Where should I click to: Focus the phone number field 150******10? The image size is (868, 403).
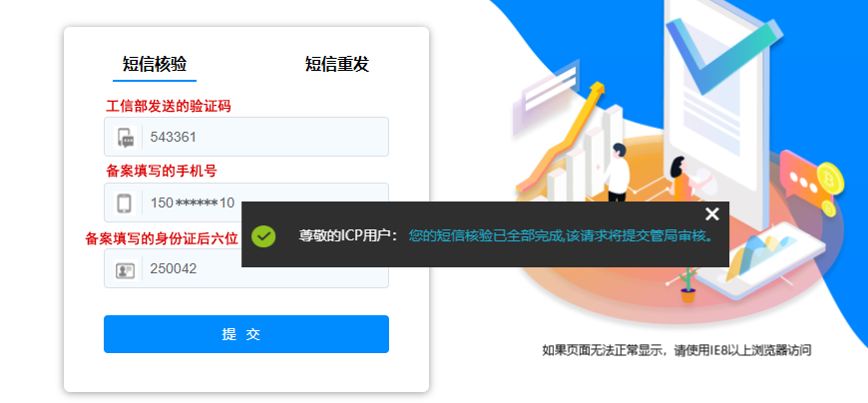tap(246, 202)
